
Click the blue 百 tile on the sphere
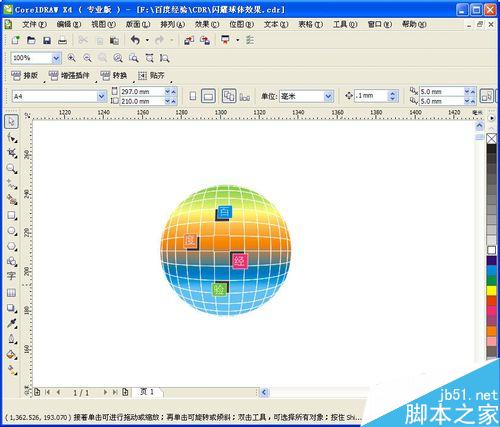tap(225, 212)
